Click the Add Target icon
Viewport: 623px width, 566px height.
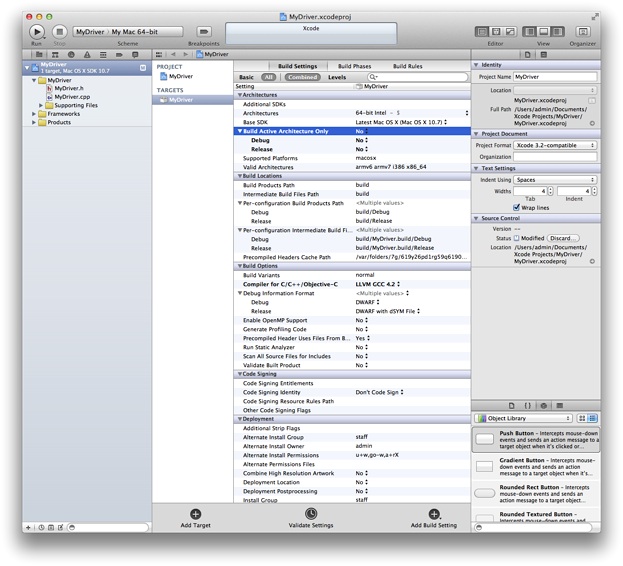click(195, 513)
